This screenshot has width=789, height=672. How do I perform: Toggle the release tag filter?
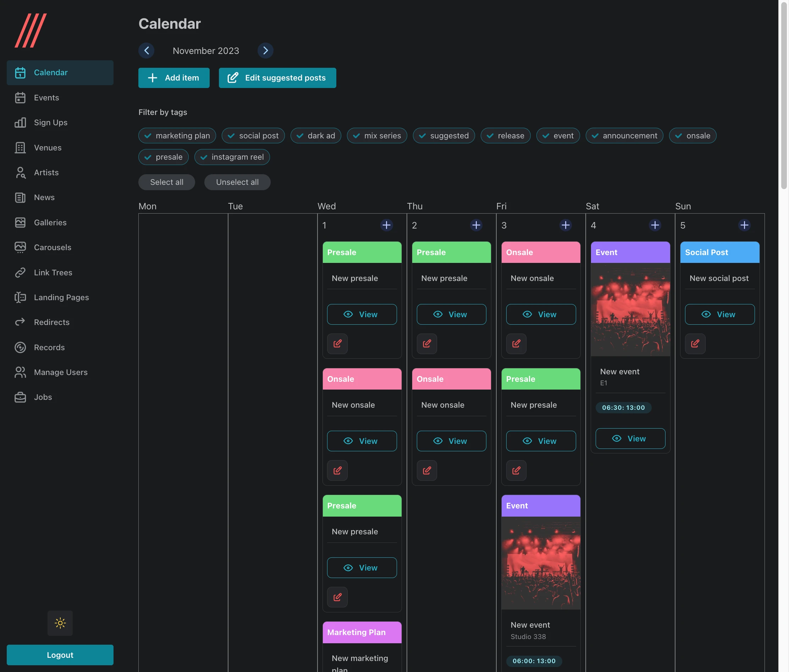505,136
